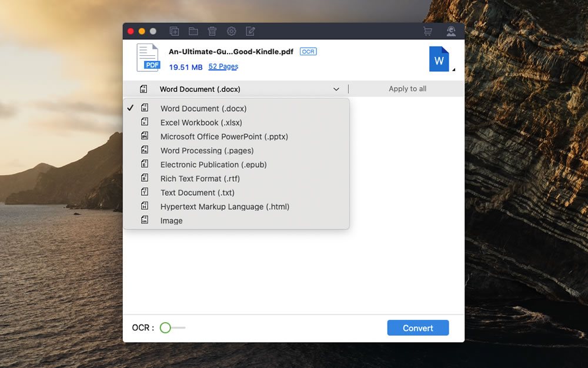Click the Excel Workbook row file icon
Screen dimensions: 588x368
[x=145, y=122]
